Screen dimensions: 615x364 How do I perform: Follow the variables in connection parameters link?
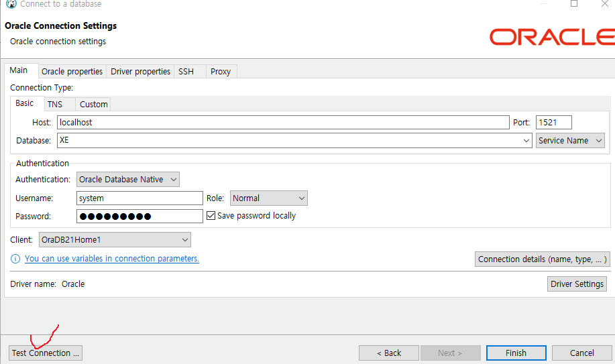tap(112, 259)
